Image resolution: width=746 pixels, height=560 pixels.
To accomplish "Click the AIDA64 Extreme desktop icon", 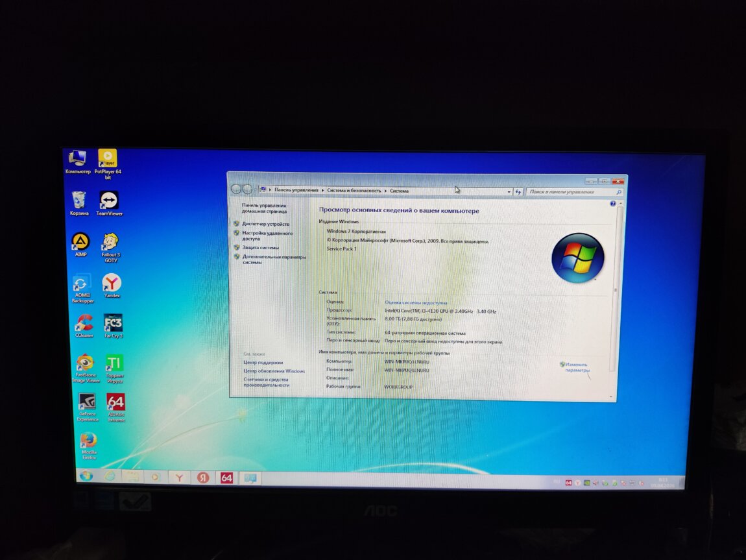I will pyautogui.click(x=115, y=402).
